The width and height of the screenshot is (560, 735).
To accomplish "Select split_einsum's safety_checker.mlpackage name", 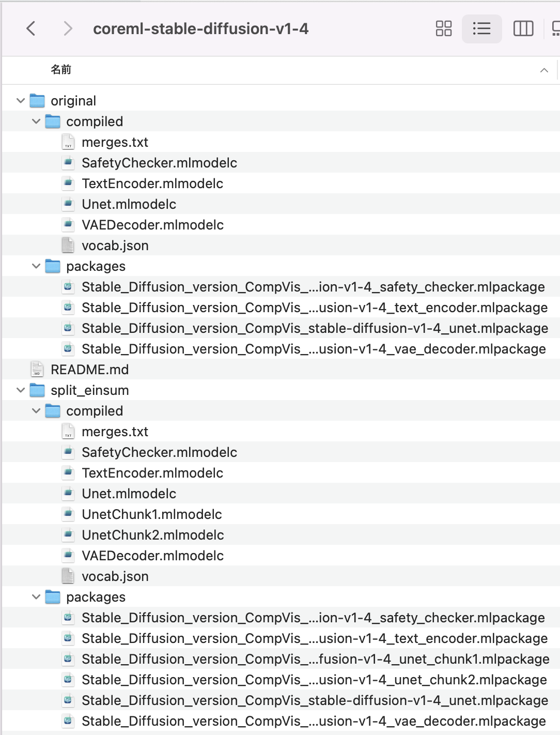I will pyautogui.click(x=313, y=618).
